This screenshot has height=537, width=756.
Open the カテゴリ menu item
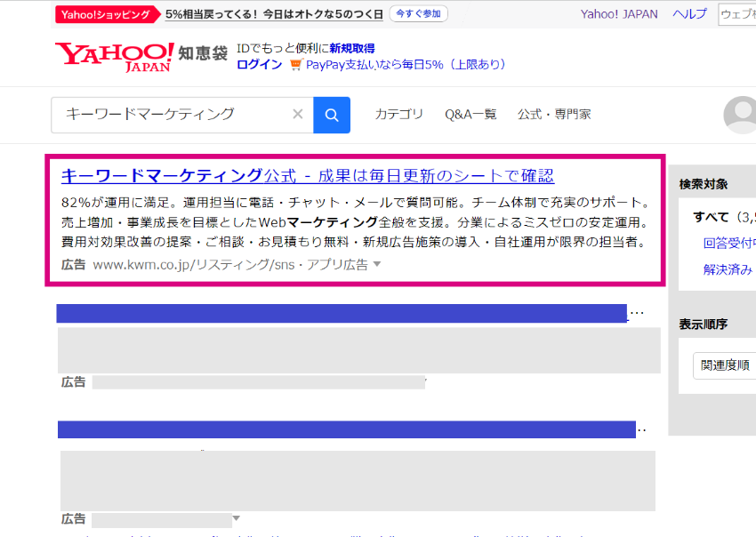pyautogui.click(x=398, y=114)
